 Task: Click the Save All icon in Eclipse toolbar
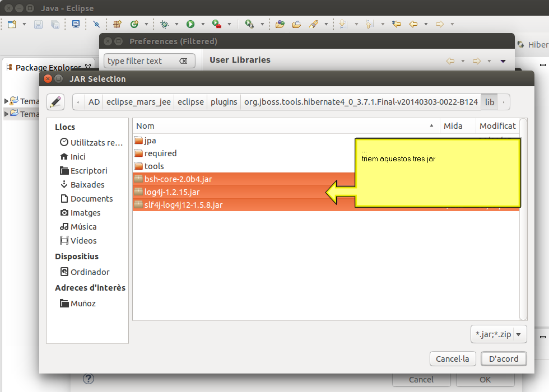pyautogui.click(x=55, y=24)
